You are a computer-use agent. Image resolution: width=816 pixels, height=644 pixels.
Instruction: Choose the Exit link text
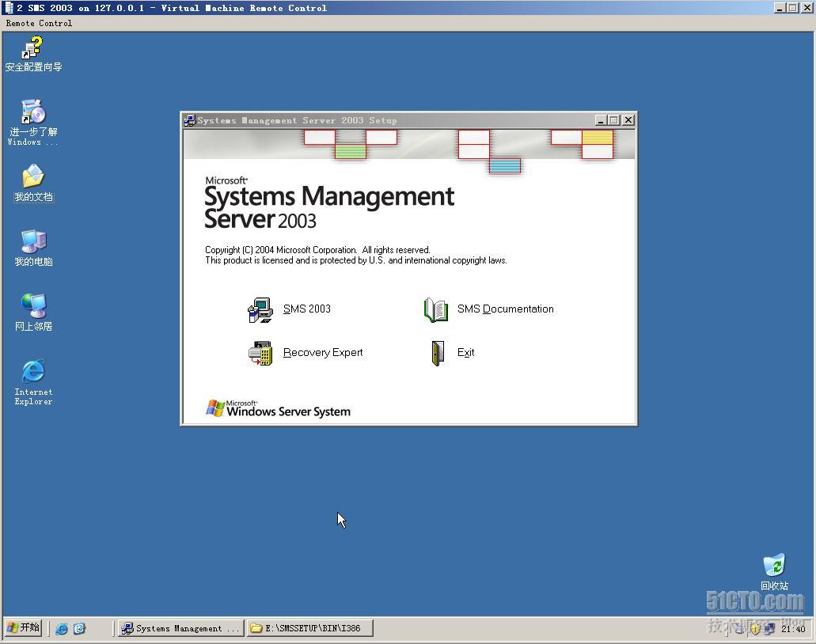(465, 353)
